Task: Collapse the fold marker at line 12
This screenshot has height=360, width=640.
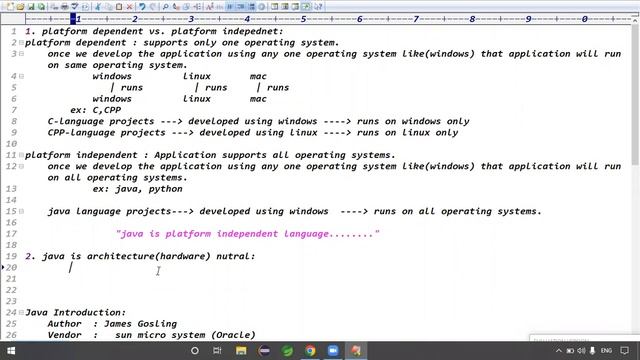Action: pos(21,166)
